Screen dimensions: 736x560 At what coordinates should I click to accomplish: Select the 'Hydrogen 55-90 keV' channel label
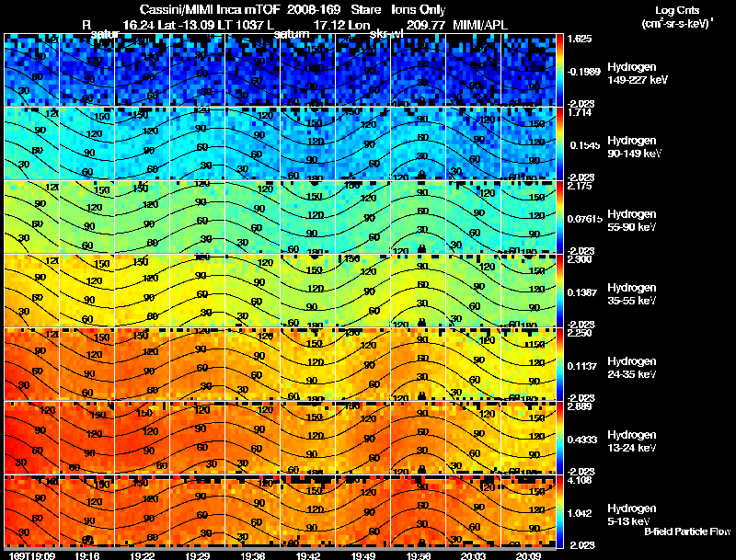click(x=632, y=221)
